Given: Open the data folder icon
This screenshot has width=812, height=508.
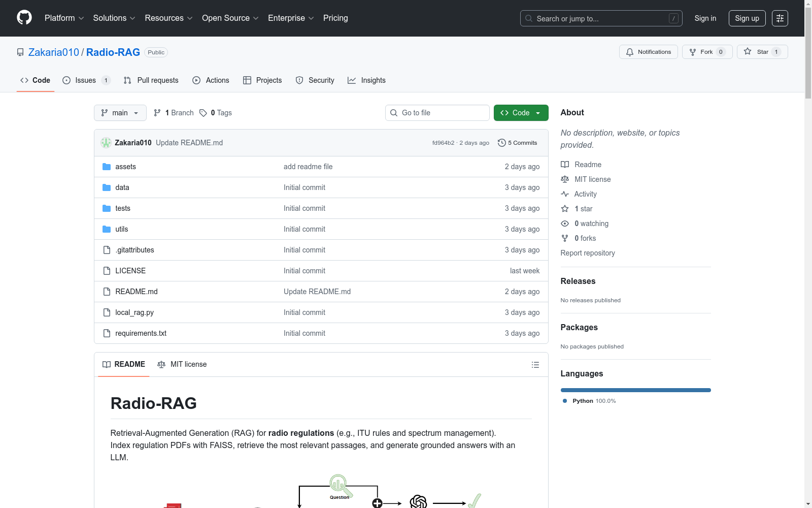Looking at the screenshot, I should [107, 187].
